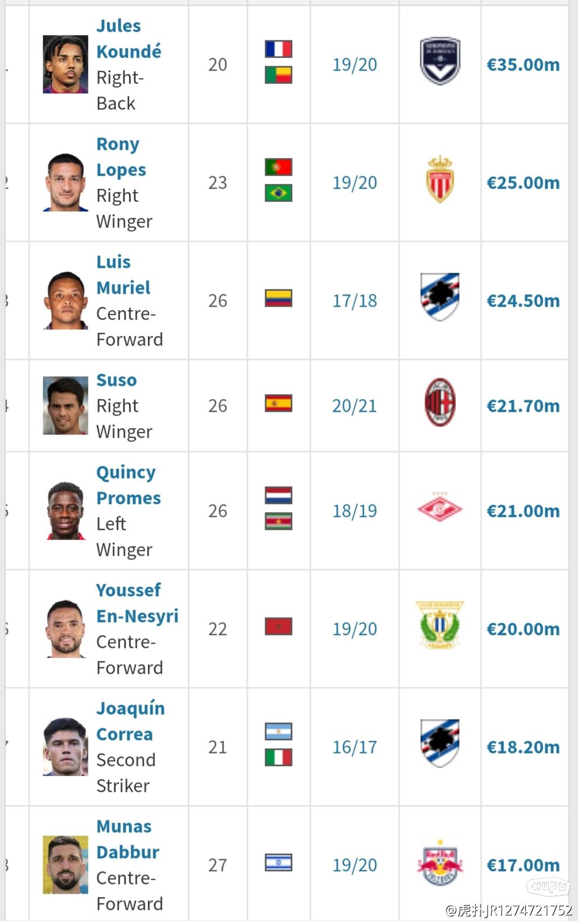Click season 16/17 in Joaquín Correa's row

354,747
